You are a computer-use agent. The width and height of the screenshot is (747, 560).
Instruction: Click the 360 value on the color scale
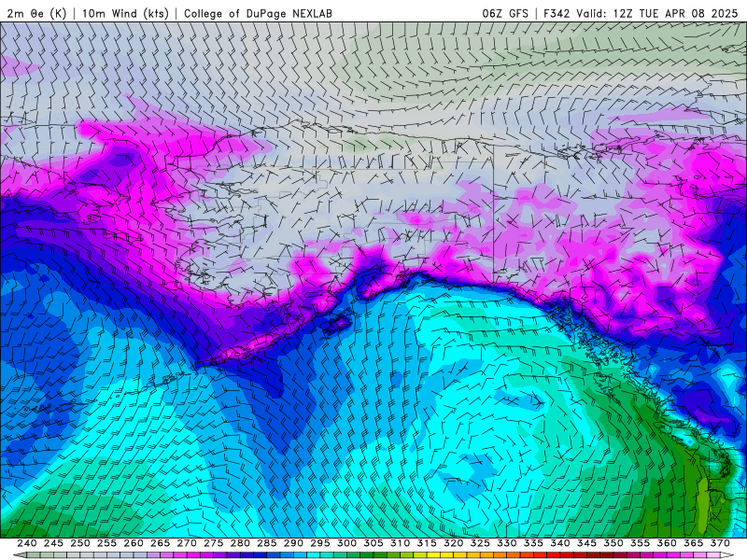667,543
